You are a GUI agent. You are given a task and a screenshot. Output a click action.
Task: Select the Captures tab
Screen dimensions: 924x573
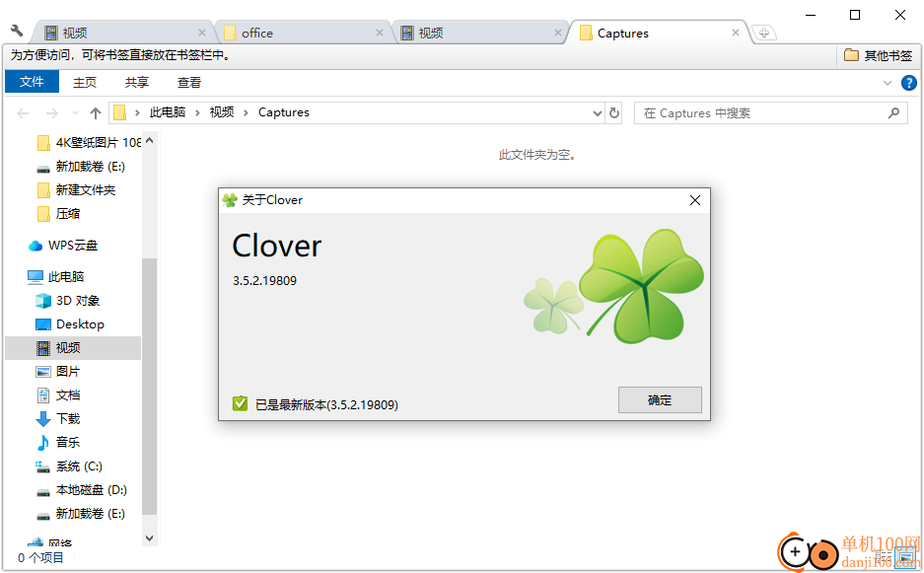click(659, 33)
